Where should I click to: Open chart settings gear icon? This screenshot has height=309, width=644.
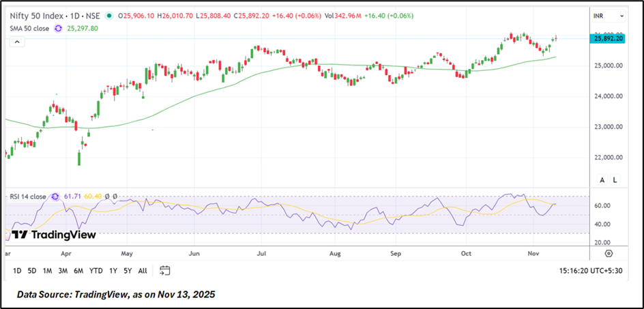[x=609, y=253]
